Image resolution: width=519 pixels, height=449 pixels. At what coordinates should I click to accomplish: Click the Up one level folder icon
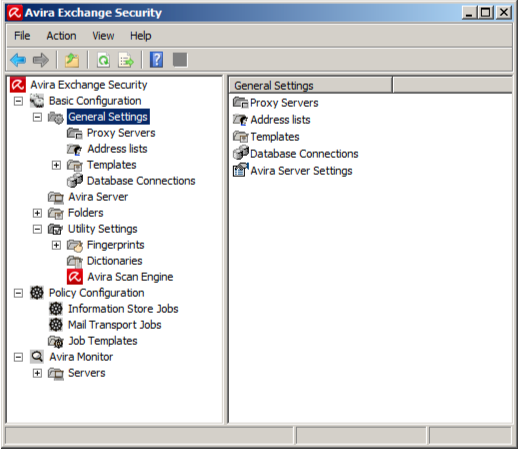click(72, 60)
